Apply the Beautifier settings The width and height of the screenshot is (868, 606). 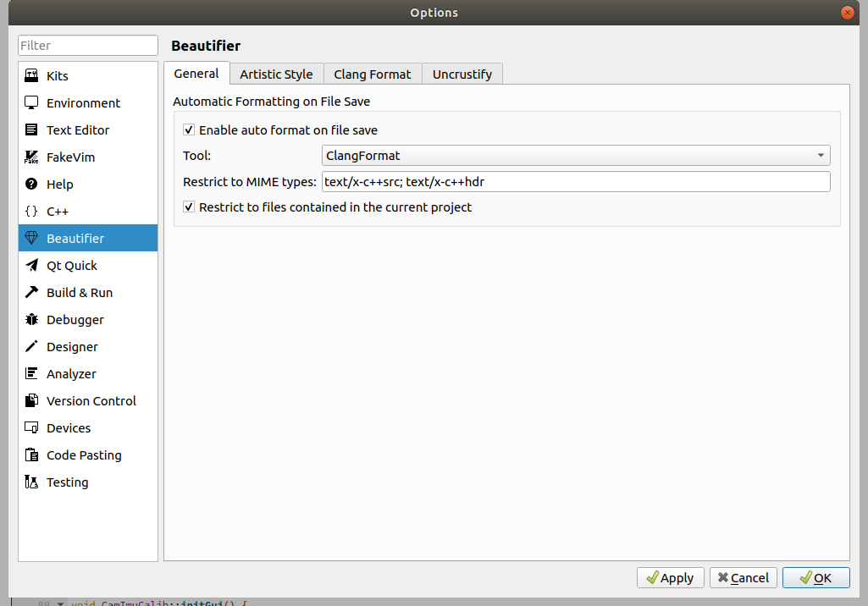click(x=670, y=577)
